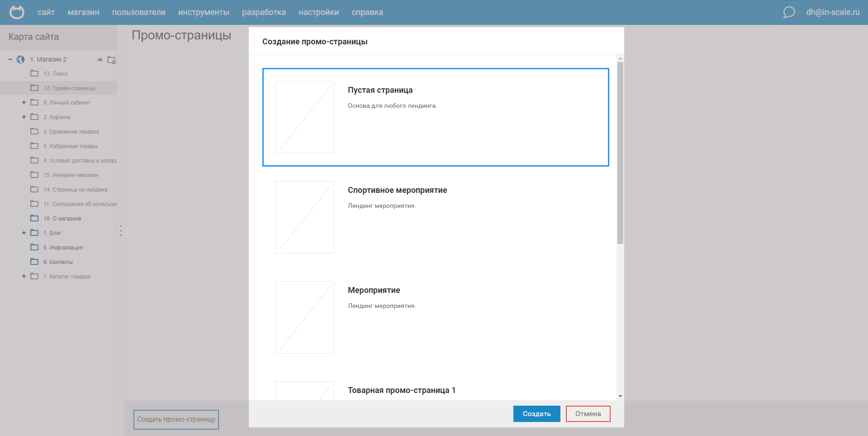Image resolution: width=868 pixels, height=436 pixels.
Task: Click folder icon of 2. Корзина
Action: click(34, 117)
